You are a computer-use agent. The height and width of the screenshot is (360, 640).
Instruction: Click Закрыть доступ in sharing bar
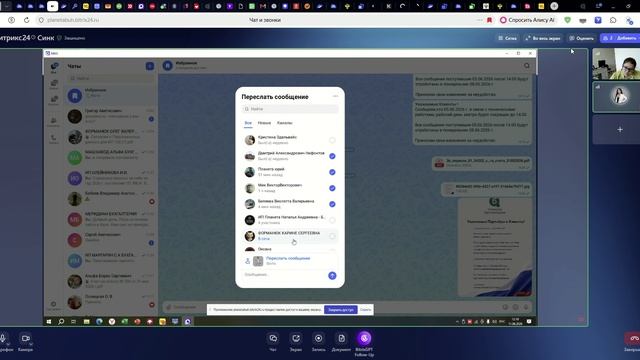(340, 310)
